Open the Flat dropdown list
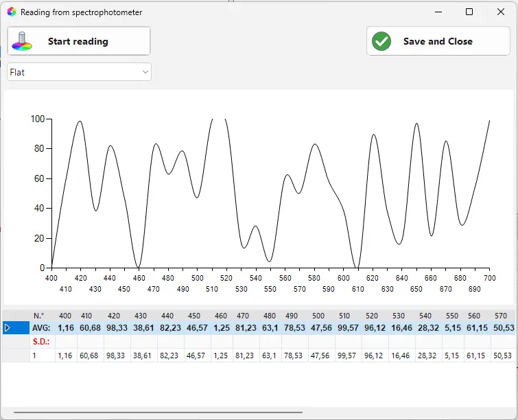The width and height of the screenshot is (518, 420). (80, 72)
